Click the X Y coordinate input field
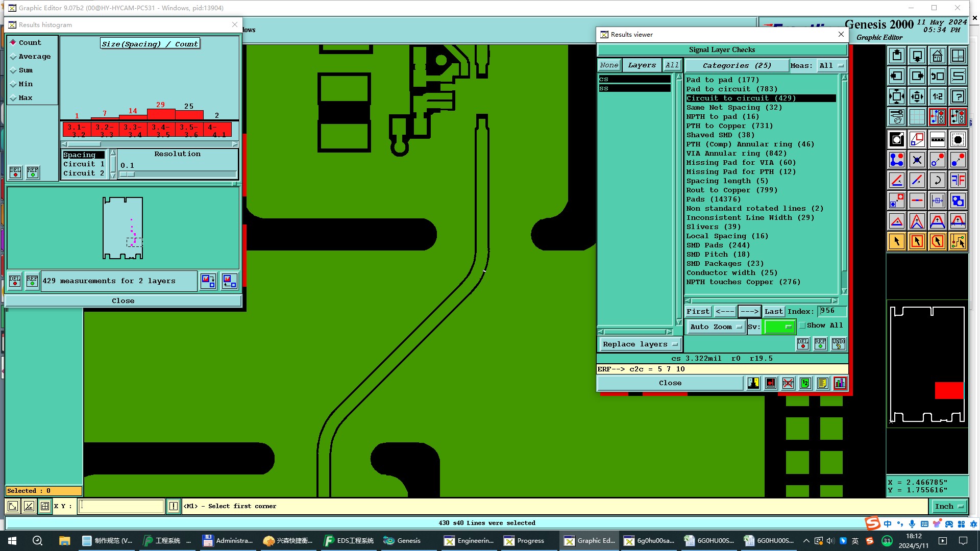The width and height of the screenshot is (980, 551). click(121, 506)
